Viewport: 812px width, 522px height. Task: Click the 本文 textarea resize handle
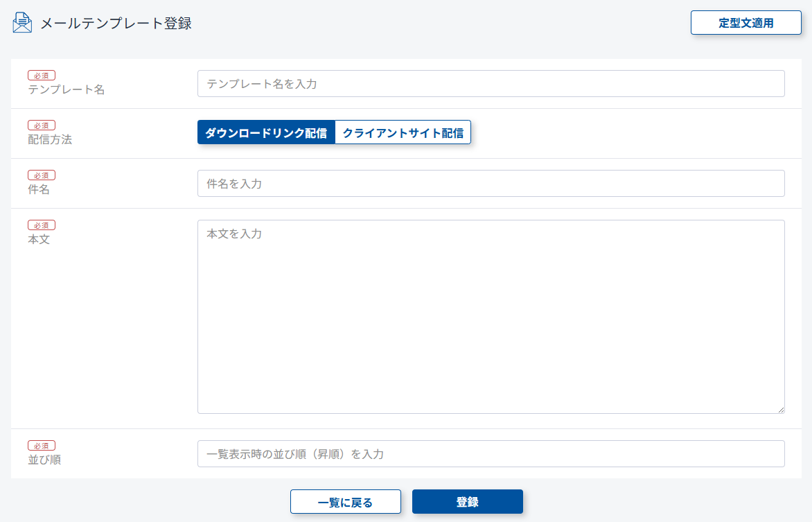(781, 410)
